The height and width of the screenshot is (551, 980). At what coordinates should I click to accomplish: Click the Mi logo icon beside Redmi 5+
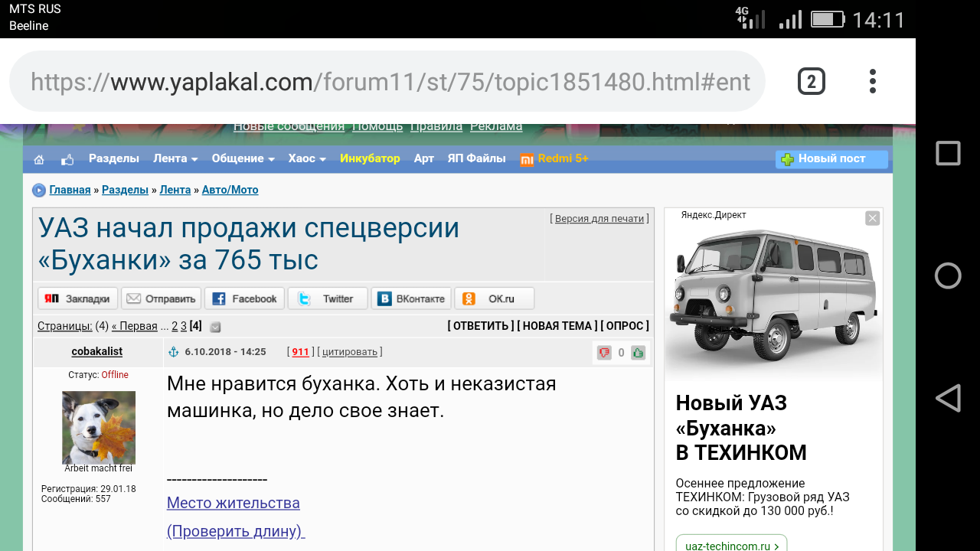527,159
